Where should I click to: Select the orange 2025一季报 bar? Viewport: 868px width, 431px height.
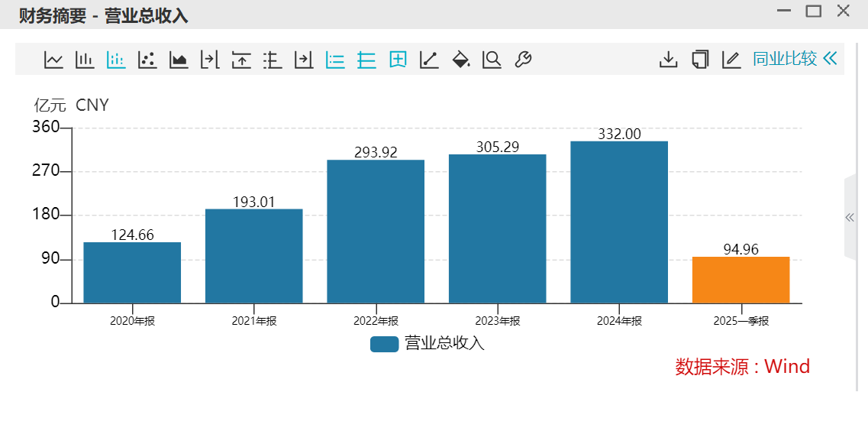coord(741,280)
